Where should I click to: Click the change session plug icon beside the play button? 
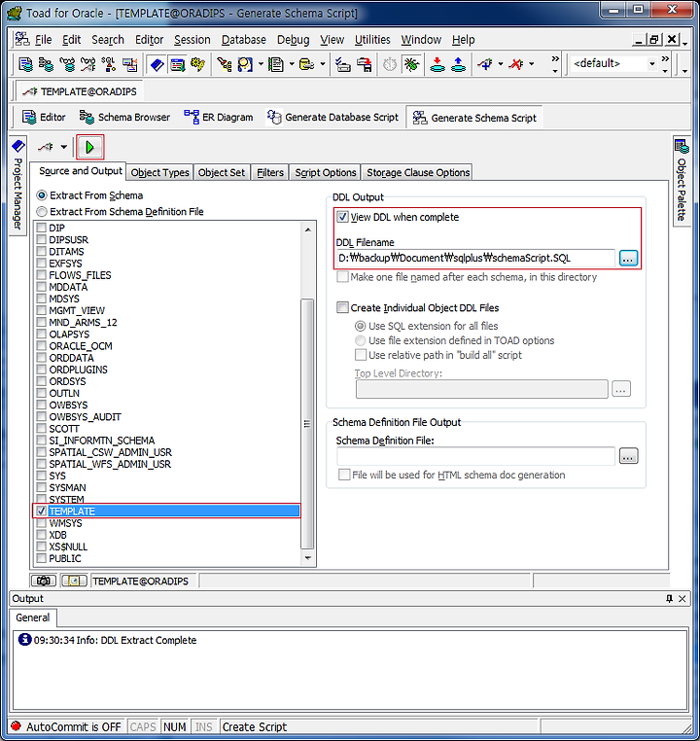click(x=46, y=147)
